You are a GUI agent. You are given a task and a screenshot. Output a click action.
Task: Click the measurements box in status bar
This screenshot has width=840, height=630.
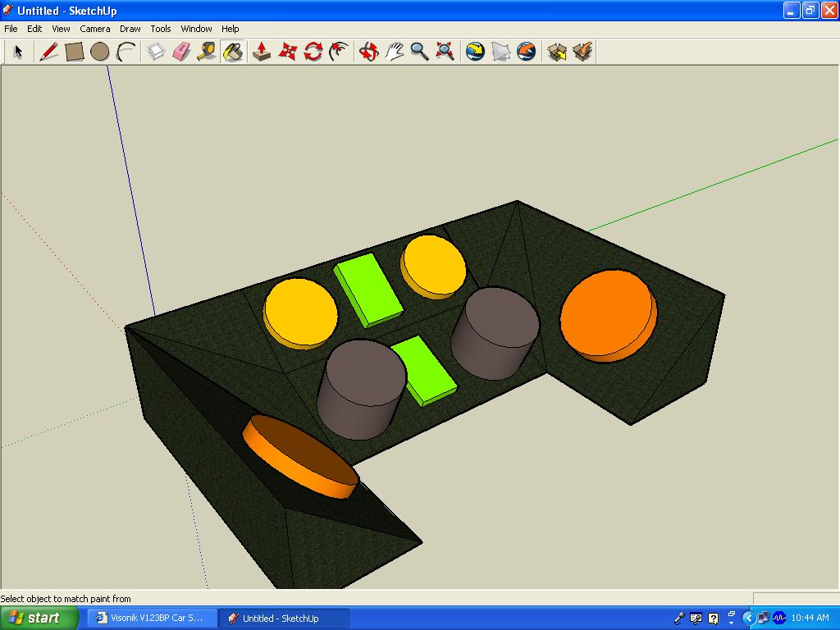794,599
